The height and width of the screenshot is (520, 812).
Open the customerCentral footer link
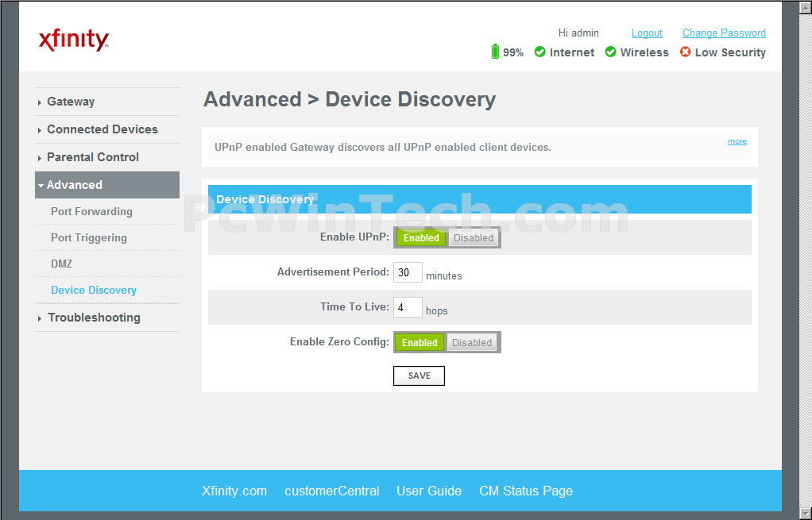point(332,491)
